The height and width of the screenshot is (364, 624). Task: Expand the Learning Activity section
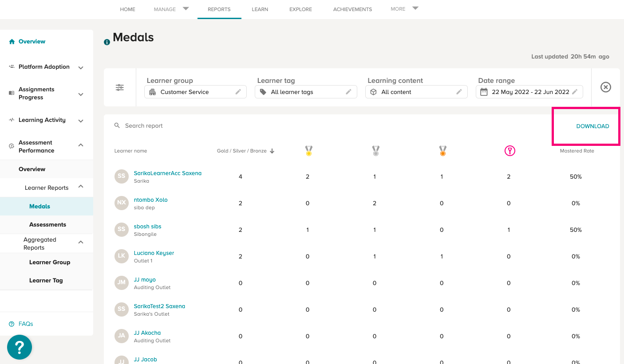click(x=81, y=121)
